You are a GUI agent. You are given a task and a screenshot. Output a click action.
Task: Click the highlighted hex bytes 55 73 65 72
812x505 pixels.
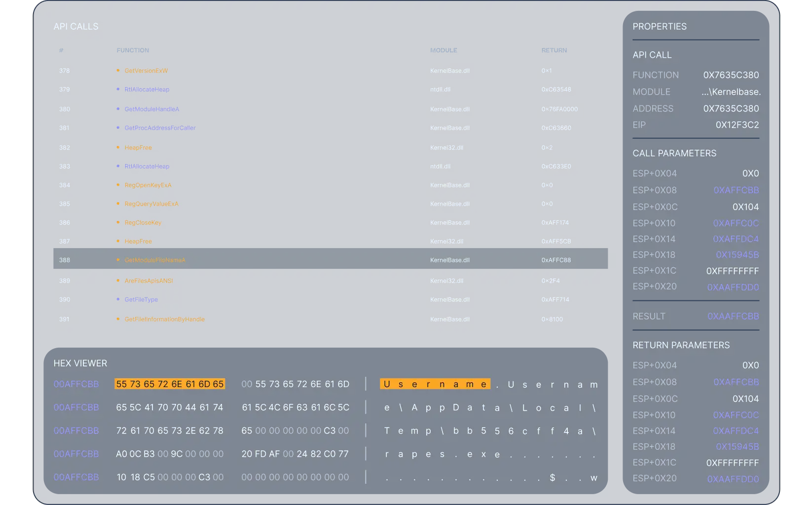[x=170, y=384]
